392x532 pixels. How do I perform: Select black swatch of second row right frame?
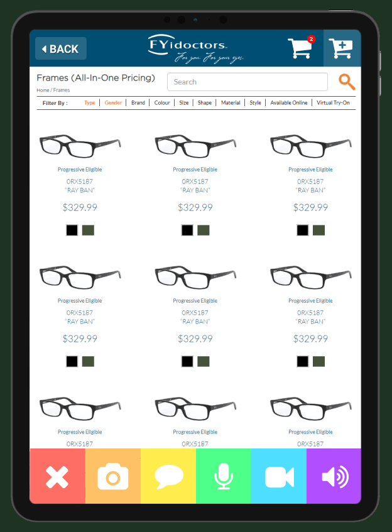303,362
